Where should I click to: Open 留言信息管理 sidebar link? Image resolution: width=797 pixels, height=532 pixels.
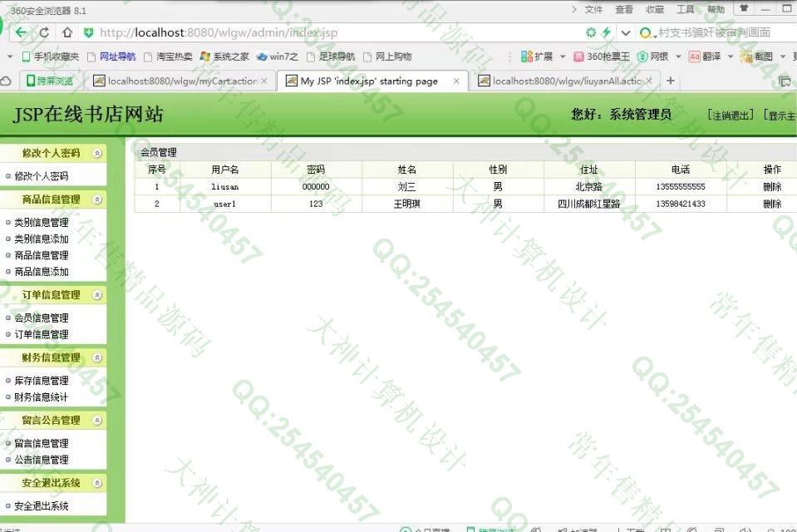point(42,444)
